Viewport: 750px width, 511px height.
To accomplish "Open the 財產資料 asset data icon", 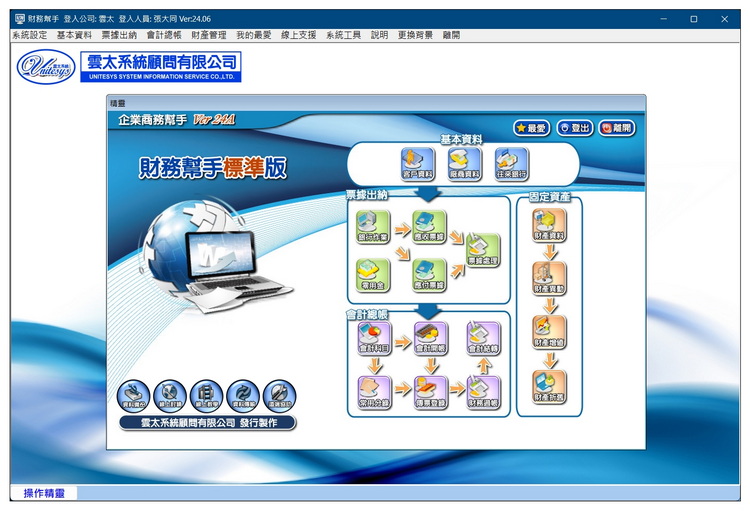I will point(549,225).
